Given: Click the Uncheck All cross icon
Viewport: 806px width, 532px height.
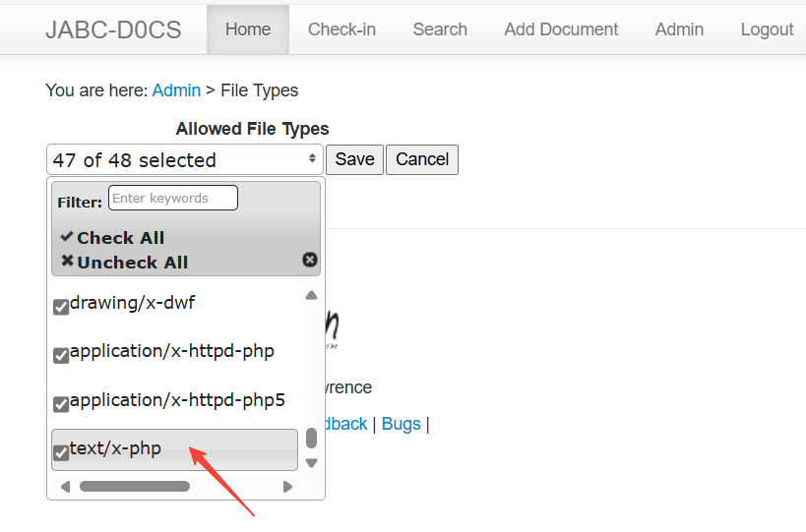Looking at the screenshot, I should tap(67, 261).
